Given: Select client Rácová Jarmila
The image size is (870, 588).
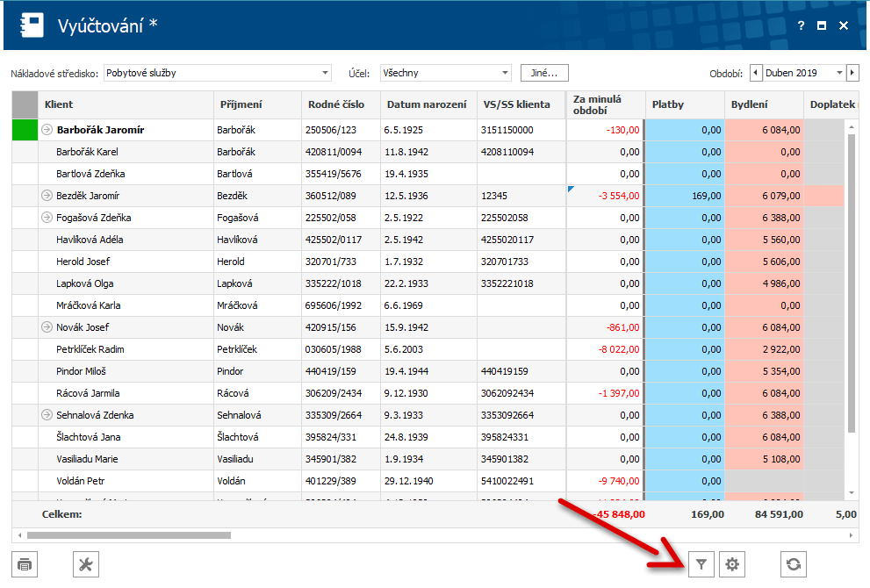Looking at the screenshot, I should 88,393.
